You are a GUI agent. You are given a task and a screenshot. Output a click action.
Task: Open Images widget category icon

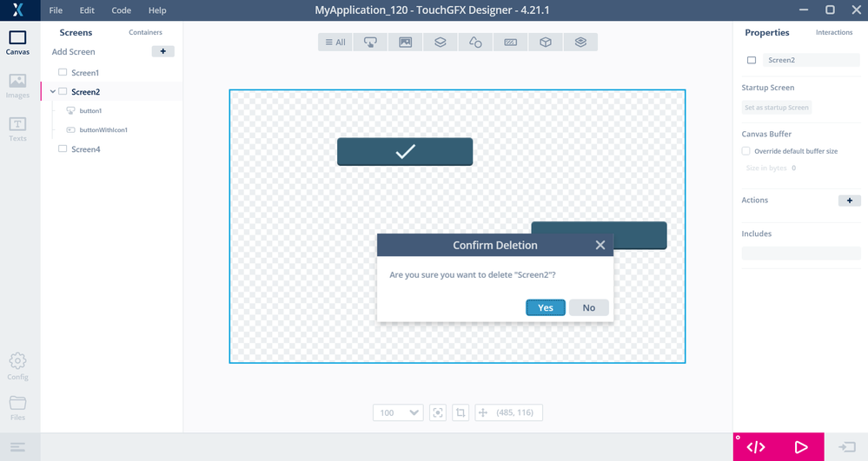point(405,42)
